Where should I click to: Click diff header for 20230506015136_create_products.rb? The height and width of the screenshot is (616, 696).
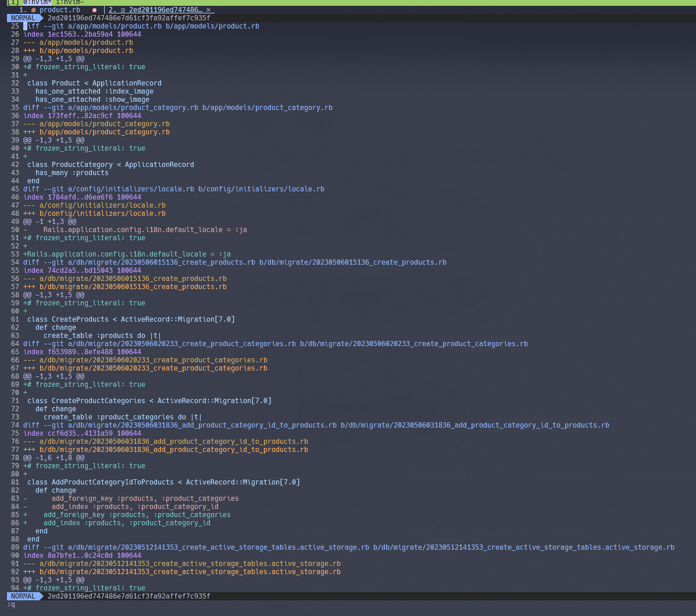(x=235, y=262)
